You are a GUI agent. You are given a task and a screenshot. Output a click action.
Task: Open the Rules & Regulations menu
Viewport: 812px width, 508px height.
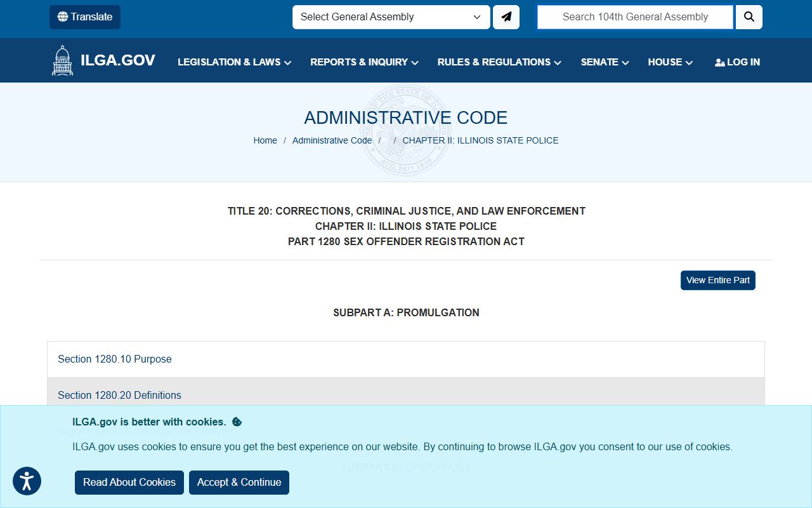(x=499, y=62)
